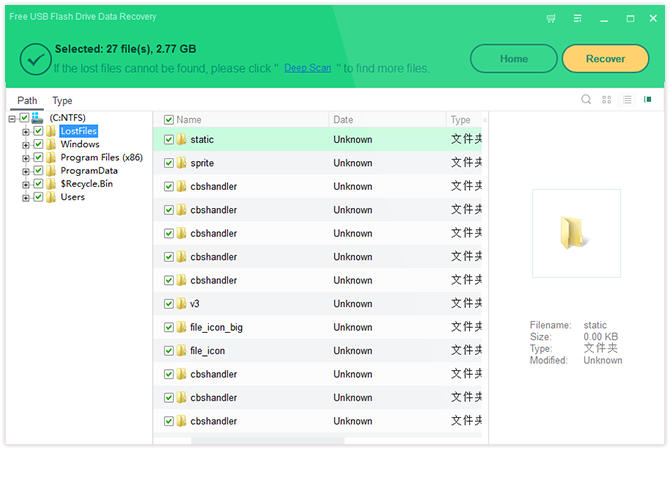Expand the Windows tree node

click(26, 145)
